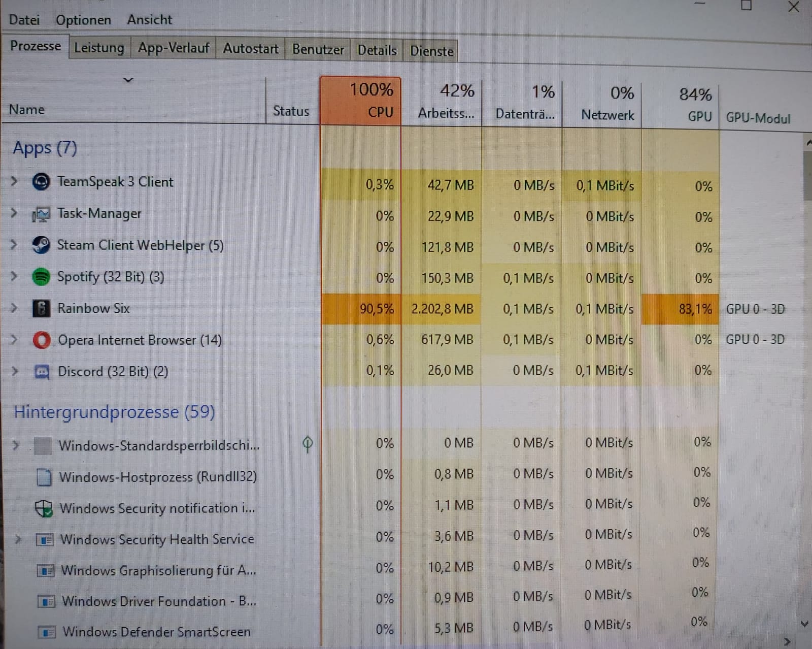Screen dimensions: 812x649
Task: Click the Windows-Standardsperrbildschirm process icon
Action: pyautogui.click(x=43, y=446)
